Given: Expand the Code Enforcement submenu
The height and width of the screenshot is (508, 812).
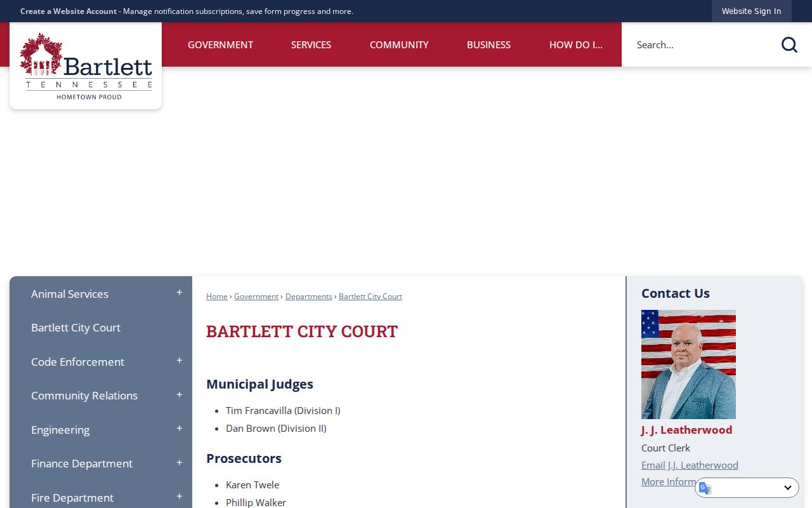Looking at the screenshot, I should (180, 361).
